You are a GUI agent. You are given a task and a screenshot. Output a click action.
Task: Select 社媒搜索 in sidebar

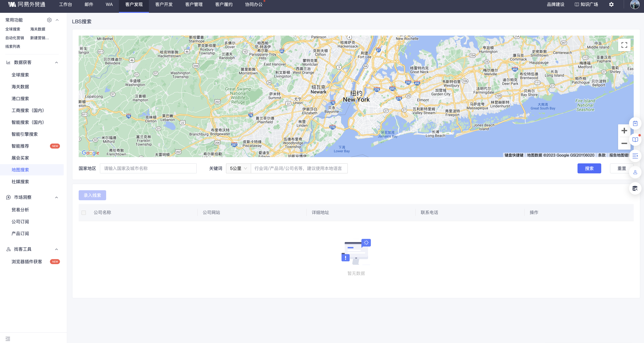(x=20, y=182)
